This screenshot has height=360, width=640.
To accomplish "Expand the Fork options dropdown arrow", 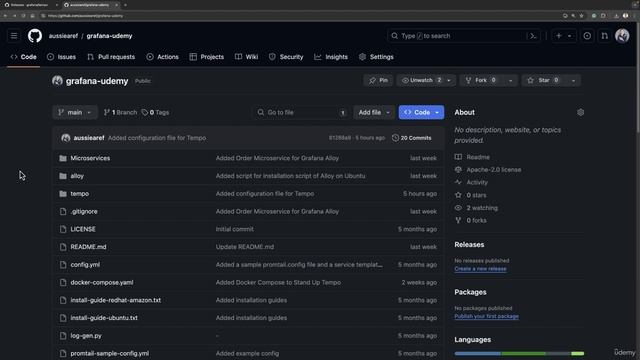I will pos(510,80).
